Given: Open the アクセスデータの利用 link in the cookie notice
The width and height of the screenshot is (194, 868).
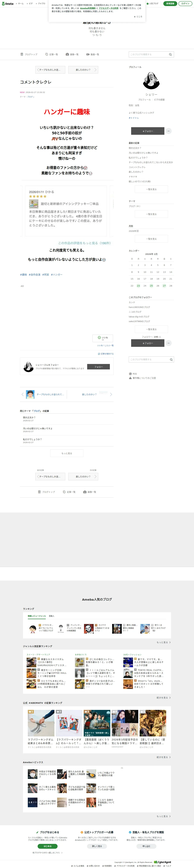Looking at the screenshot, I should [108, 8].
